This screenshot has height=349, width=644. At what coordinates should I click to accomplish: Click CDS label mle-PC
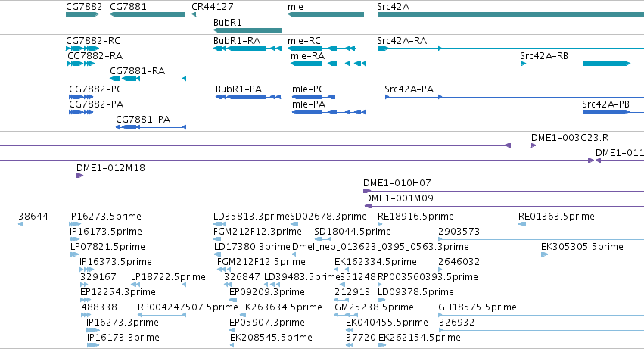(x=308, y=89)
